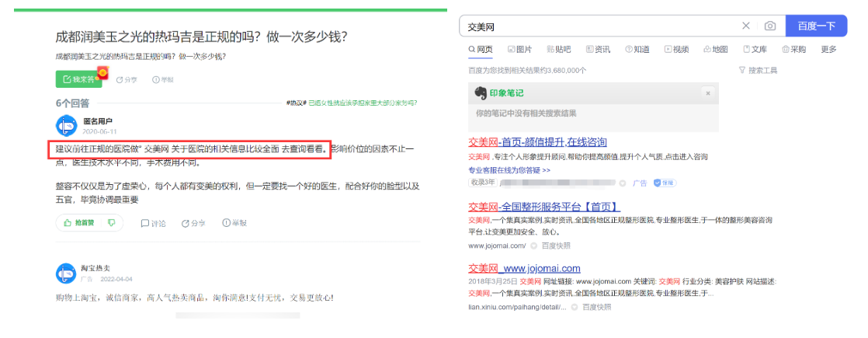Expand dropdown arrow beside 广告 label

point(622,183)
